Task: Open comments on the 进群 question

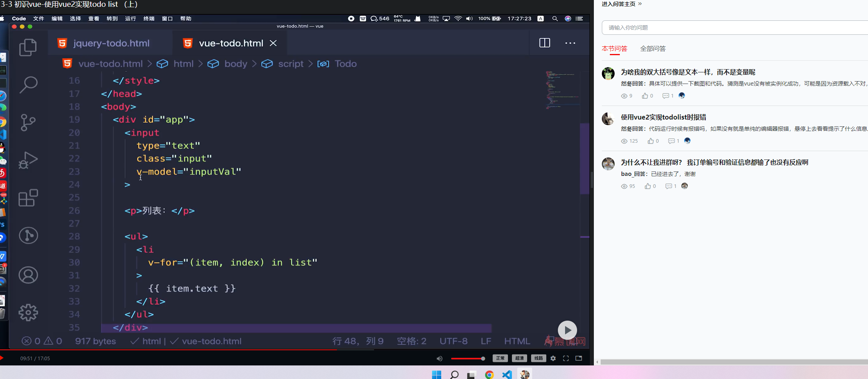Action: pos(671,186)
